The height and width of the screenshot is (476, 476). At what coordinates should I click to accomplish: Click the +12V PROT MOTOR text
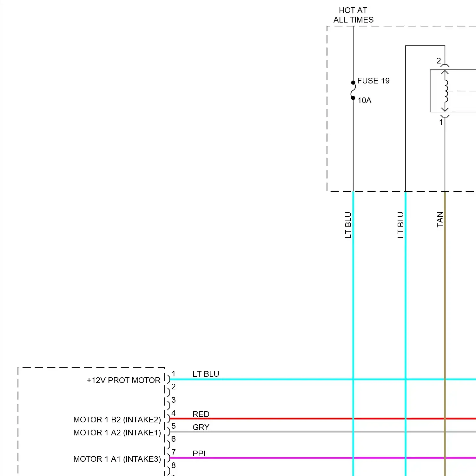[123, 380]
